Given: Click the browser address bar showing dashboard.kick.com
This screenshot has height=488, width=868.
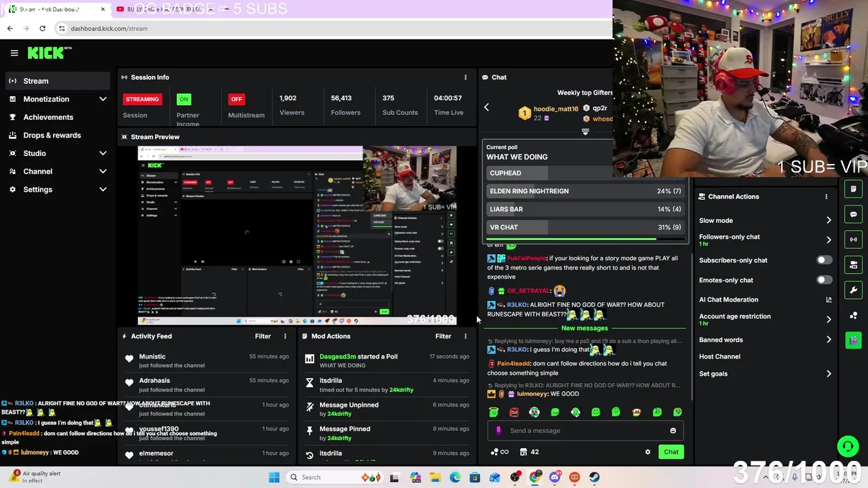Looking at the screenshot, I should 332,28.
